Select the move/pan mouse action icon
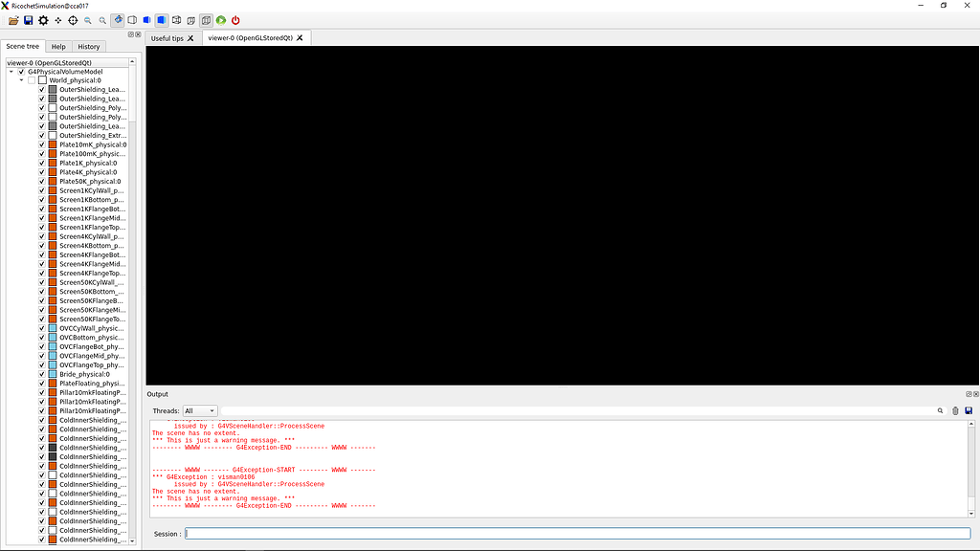 pos(57,20)
